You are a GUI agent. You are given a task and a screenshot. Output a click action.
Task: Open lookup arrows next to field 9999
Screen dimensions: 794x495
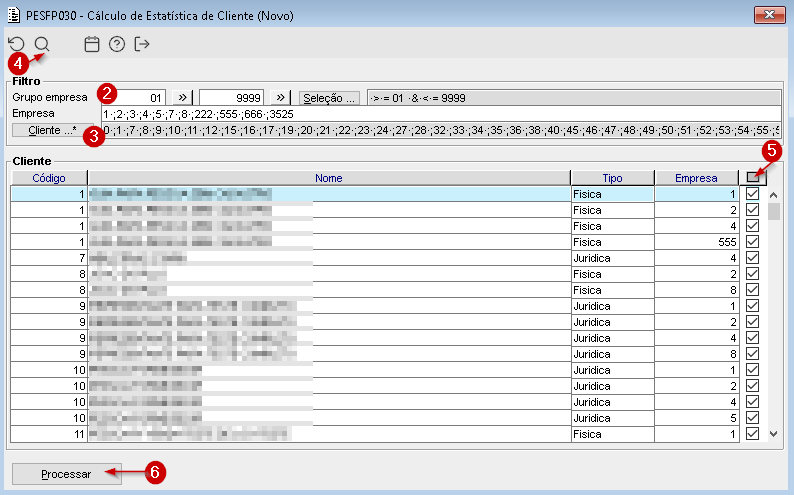(x=281, y=98)
